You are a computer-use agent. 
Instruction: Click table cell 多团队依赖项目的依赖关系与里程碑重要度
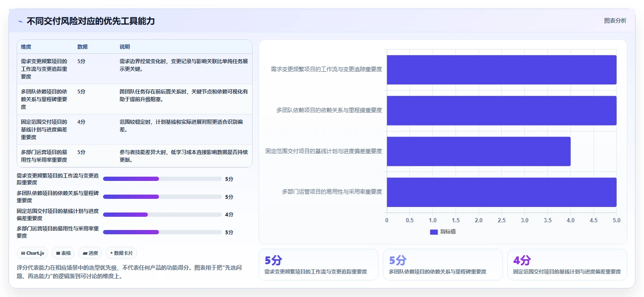tap(44, 99)
